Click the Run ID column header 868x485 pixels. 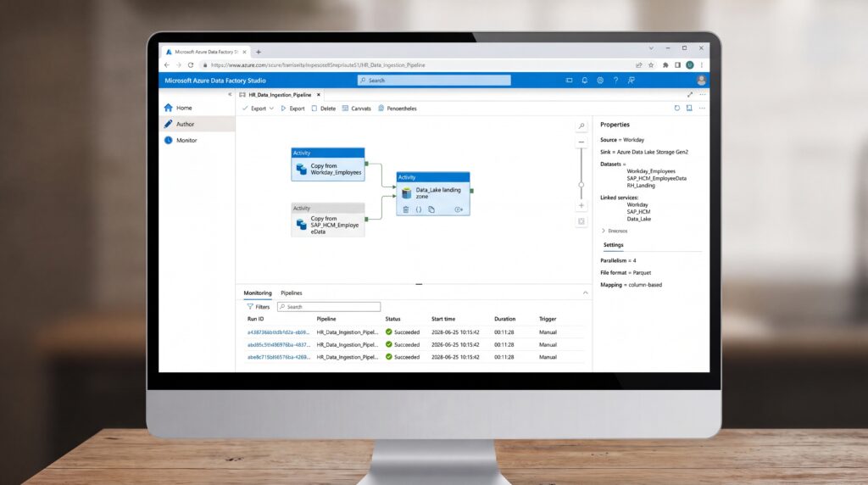pos(255,319)
